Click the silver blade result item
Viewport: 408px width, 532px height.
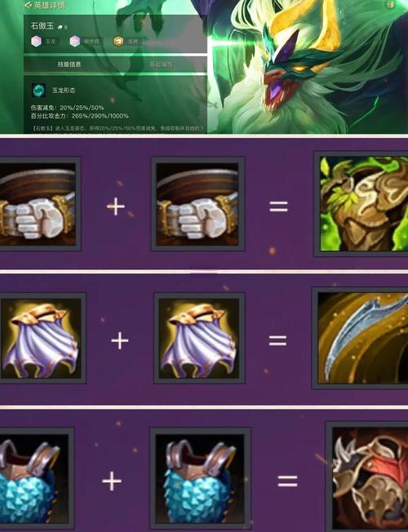(361, 339)
